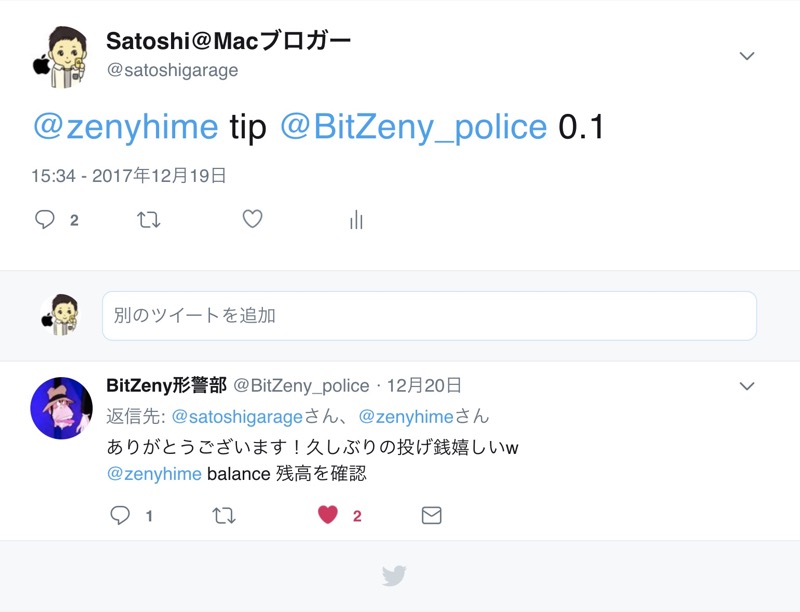Expand options chevron on Satoshi's tweet

746,56
